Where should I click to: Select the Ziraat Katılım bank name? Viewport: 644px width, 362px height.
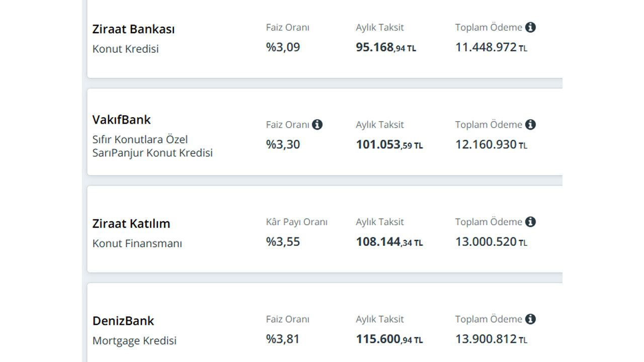coord(131,223)
